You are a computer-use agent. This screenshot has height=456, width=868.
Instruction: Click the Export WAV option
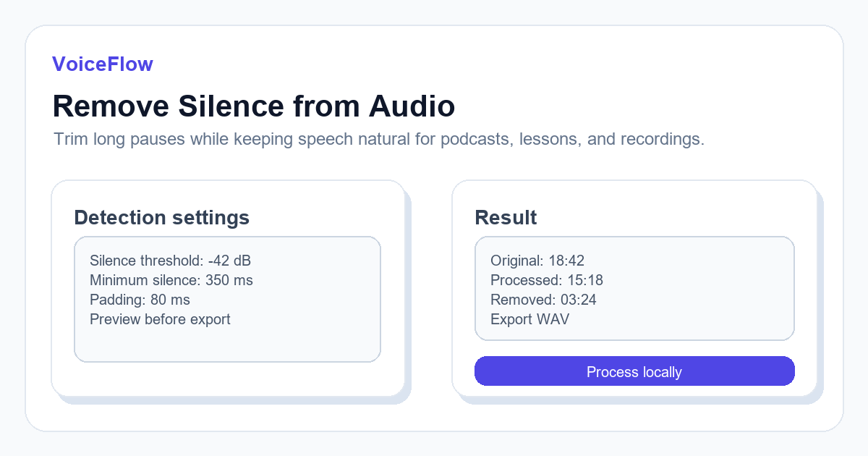coord(529,319)
